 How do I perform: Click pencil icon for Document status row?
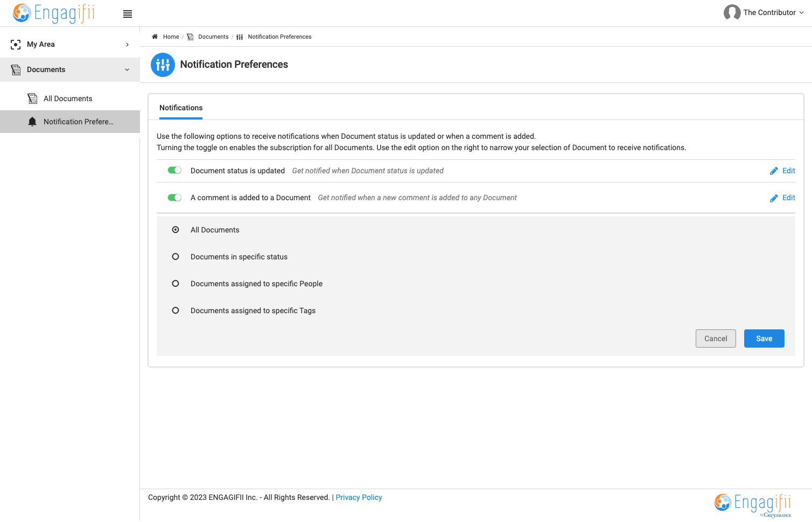point(774,171)
